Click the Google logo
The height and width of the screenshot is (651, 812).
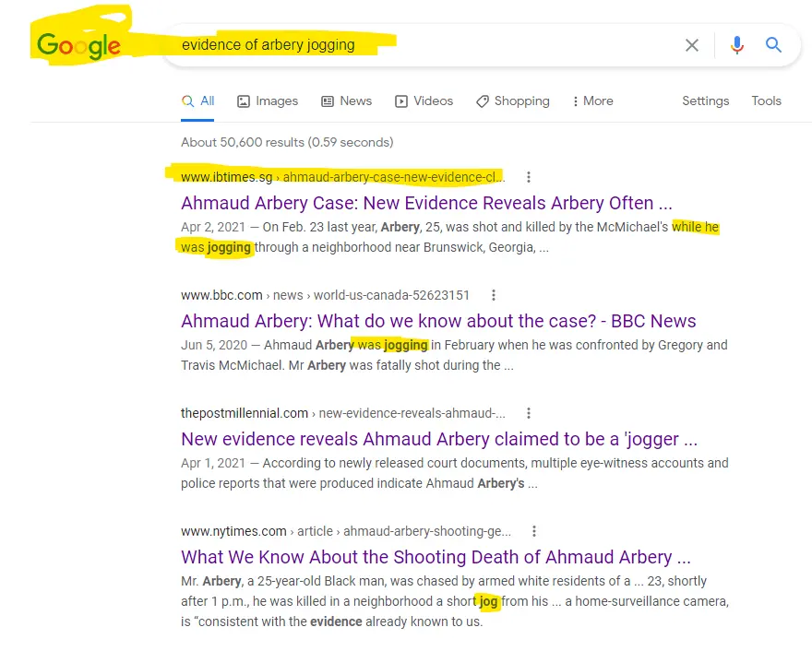pos(78,45)
